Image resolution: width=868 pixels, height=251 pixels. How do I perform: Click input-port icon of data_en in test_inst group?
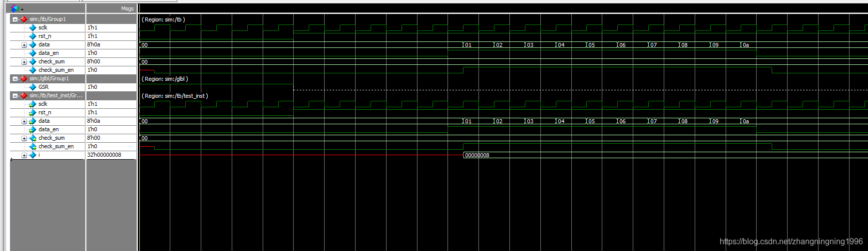click(x=32, y=130)
